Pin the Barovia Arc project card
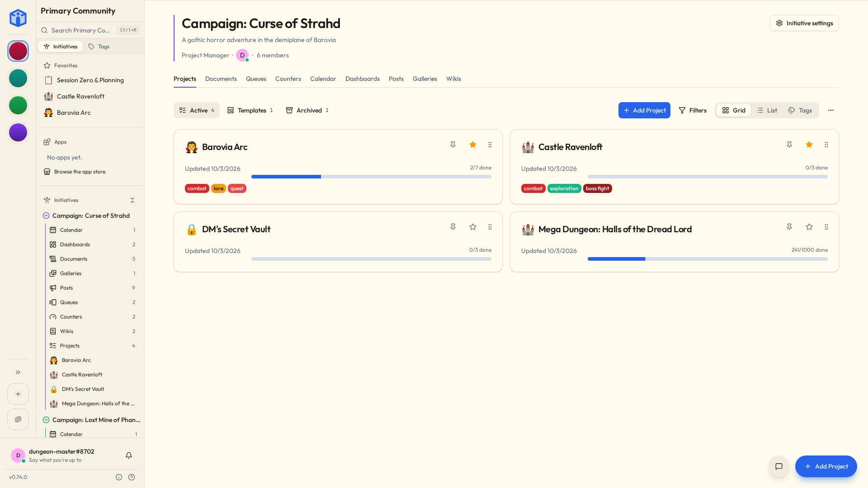 click(453, 145)
